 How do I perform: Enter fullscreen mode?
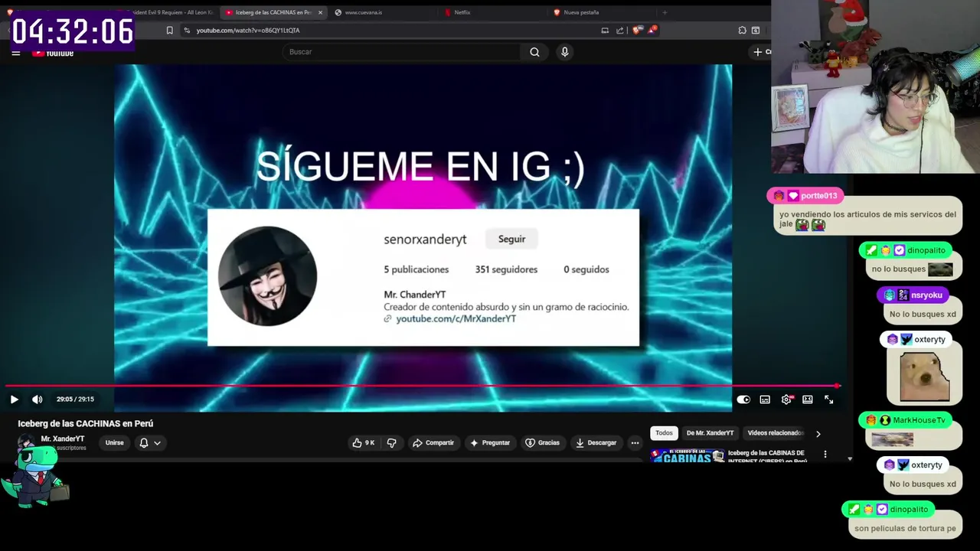[x=829, y=399]
